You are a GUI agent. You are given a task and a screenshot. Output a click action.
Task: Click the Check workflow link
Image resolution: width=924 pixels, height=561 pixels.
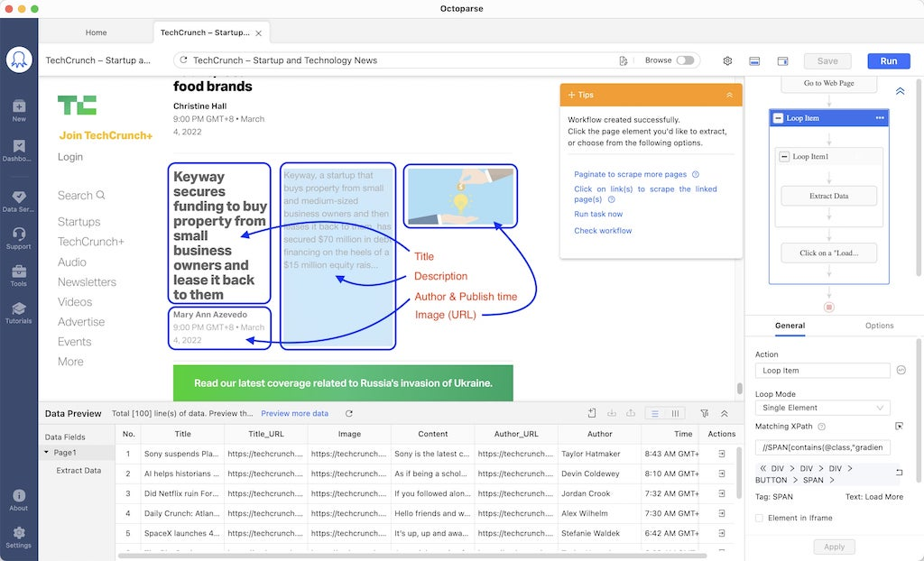click(603, 230)
